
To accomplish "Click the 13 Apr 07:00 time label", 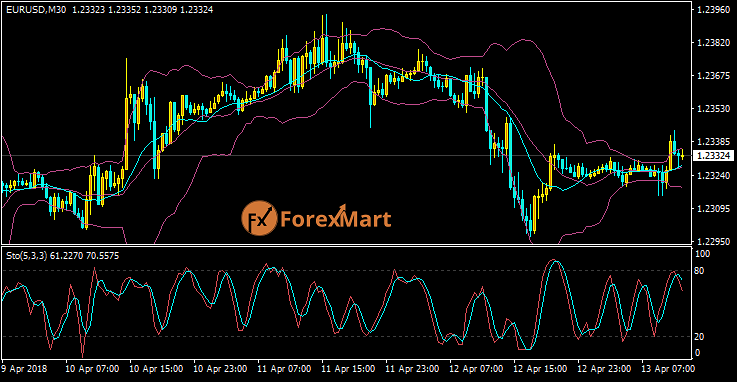I will [668, 369].
